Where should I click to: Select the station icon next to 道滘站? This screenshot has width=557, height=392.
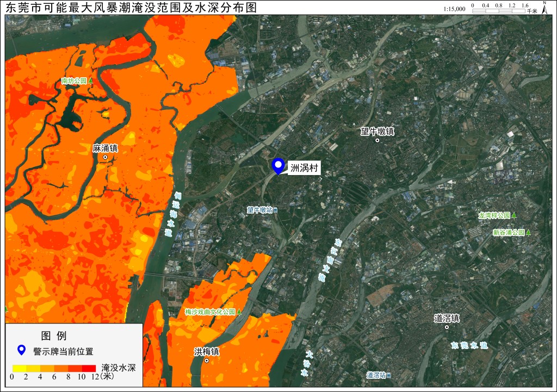388,375
